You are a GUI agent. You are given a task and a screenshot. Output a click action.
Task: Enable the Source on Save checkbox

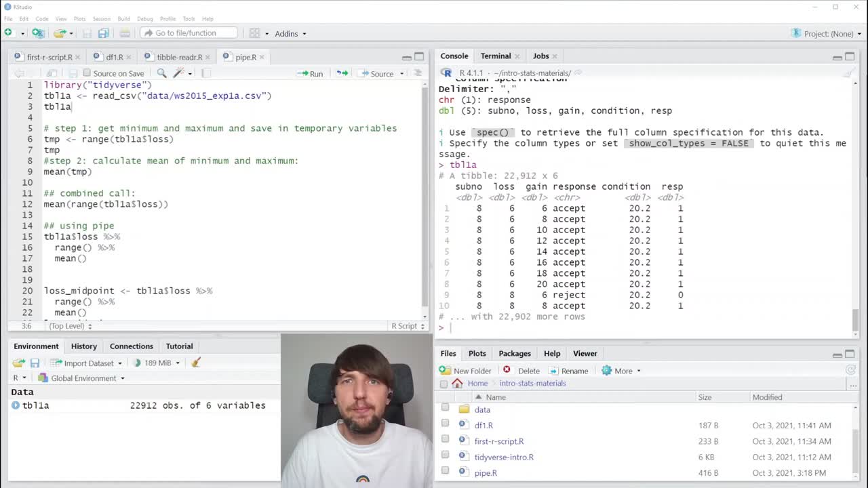88,73
